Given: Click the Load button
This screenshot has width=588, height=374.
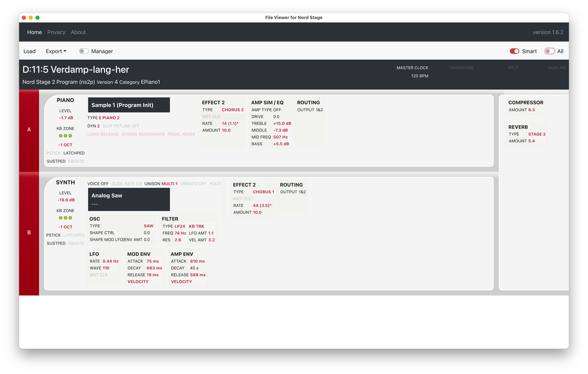Looking at the screenshot, I should point(29,51).
